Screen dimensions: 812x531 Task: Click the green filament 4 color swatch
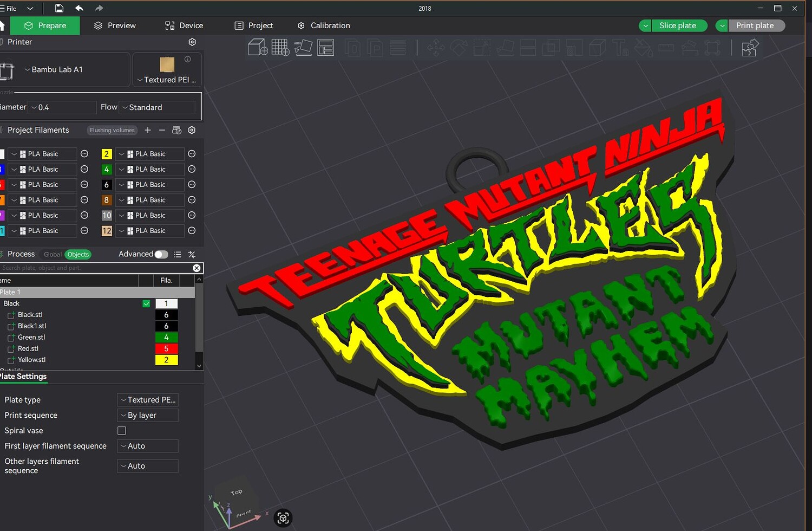[107, 170]
